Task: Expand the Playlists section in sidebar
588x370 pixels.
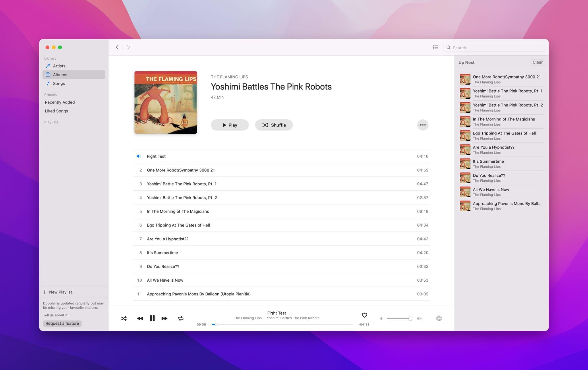Action: click(51, 122)
